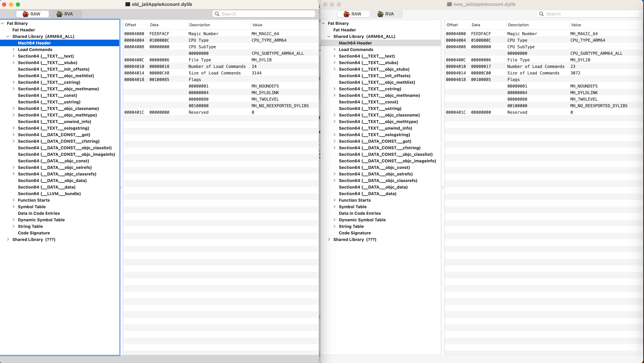Click the split divider handle in new window
This screenshot has height=363, width=644.
[443, 187]
